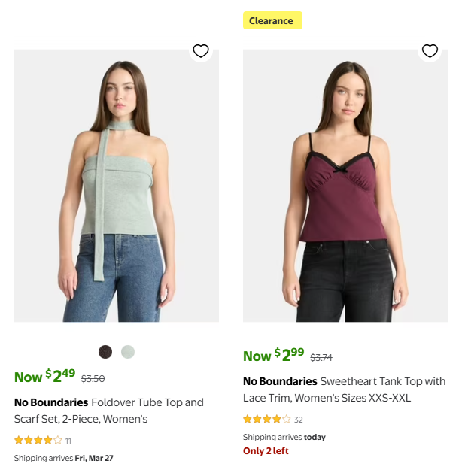Viewport: 465px width, 476px height.
Task: Click the 11 reviews count
Action: pyautogui.click(x=68, y=441)
